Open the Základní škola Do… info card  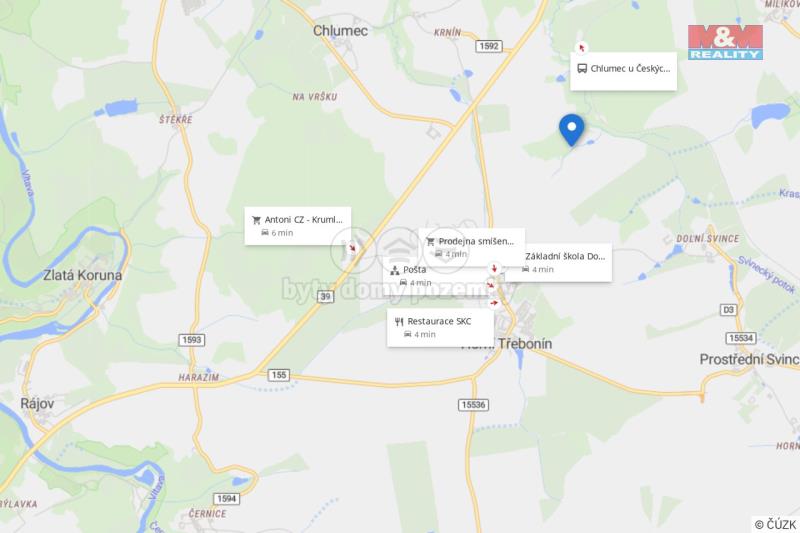[x=559, y=263]
